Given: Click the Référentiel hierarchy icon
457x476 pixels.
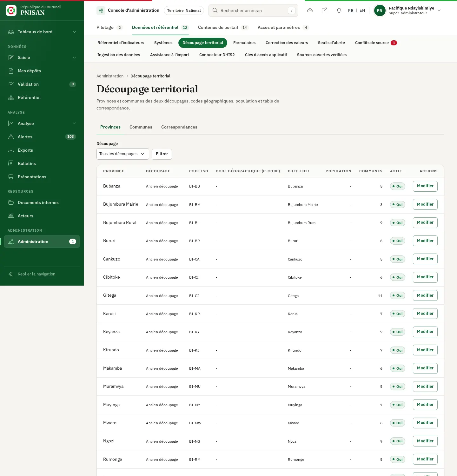Looking at the screenshot, I should pos(11,97).
